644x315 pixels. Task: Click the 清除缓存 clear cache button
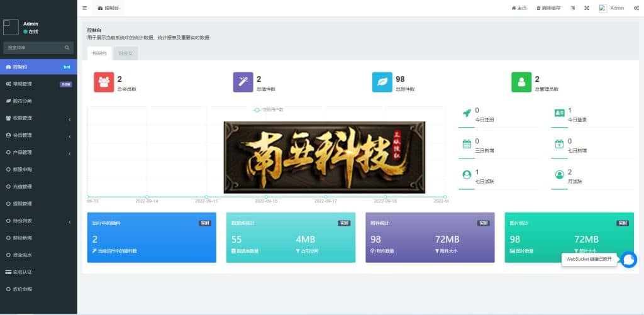pos(548,8)
